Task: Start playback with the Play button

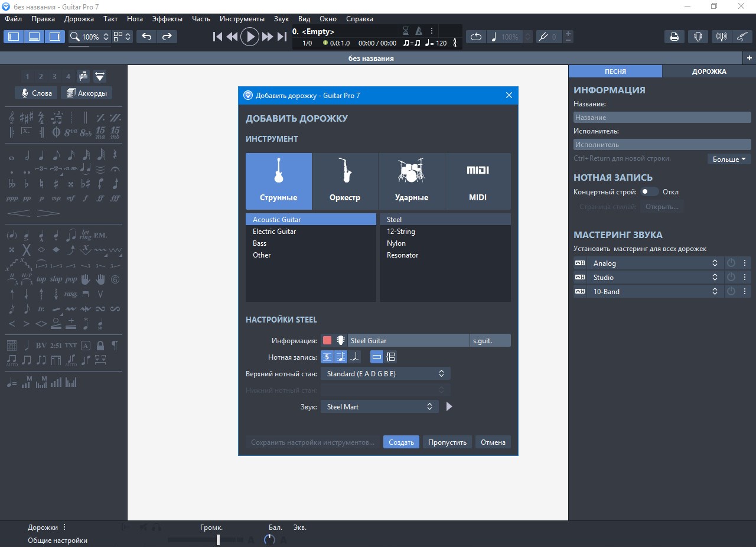Action: tap(250, 37)
